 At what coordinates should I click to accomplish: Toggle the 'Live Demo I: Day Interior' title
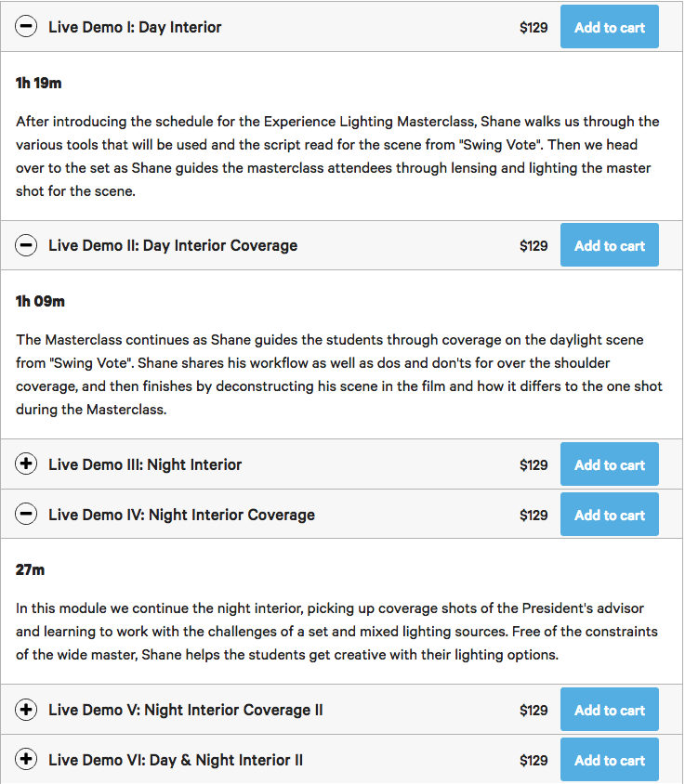135,27
